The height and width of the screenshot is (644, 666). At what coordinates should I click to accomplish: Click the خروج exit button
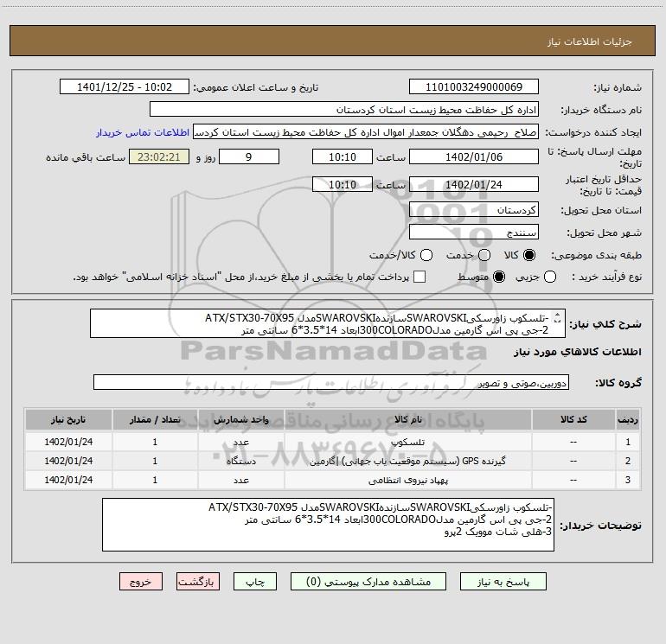[x=141, y=582]
